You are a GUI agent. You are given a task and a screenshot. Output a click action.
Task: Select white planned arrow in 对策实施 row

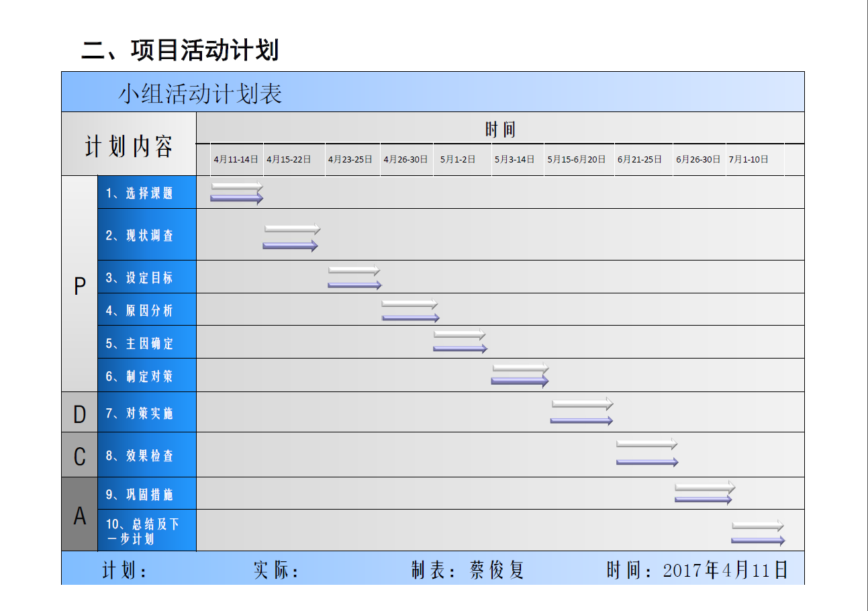click(x=583, y=404)
